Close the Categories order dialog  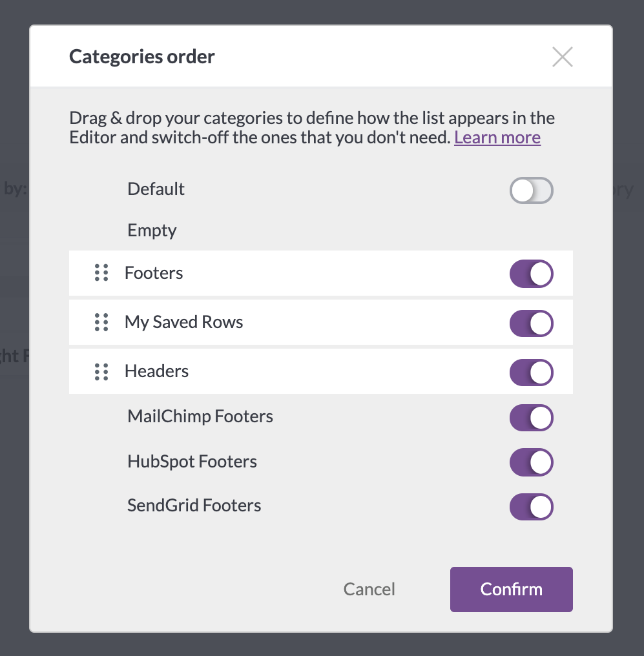562,57
